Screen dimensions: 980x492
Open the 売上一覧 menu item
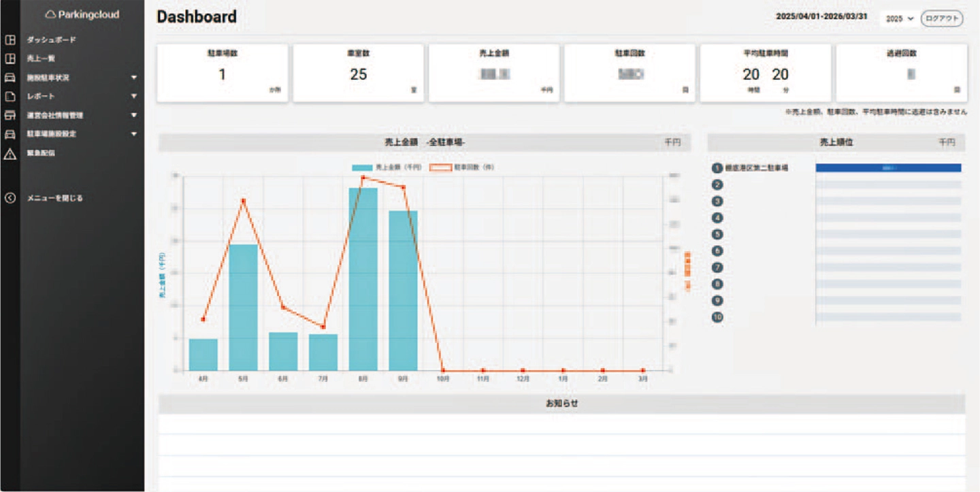(x=42, y=59)
